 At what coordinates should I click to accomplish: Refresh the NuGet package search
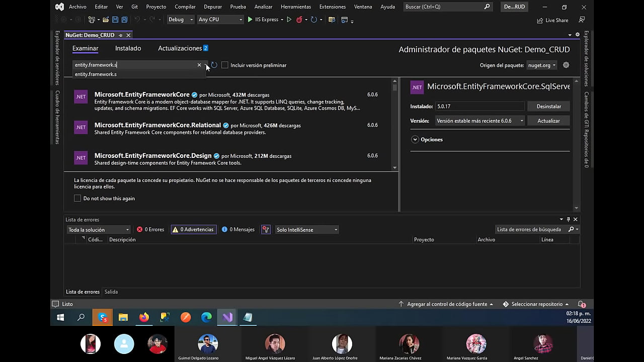click(x=213, y=64)
